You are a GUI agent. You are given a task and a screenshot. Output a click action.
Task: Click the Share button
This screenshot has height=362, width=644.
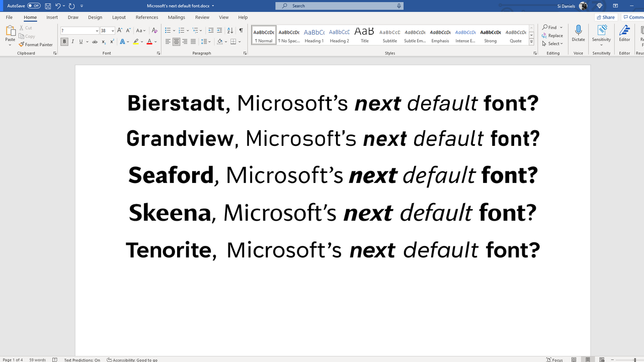(606, 17)
